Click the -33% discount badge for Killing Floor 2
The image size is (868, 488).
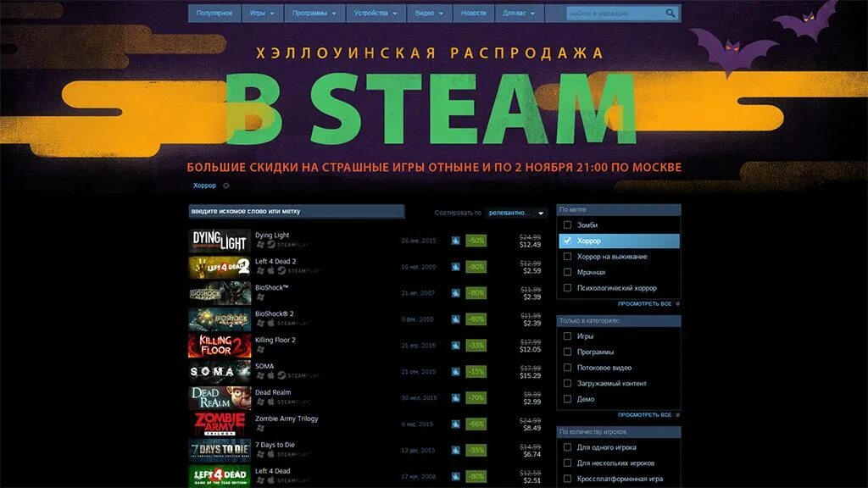pyautogui.click(x=476, y=346)
